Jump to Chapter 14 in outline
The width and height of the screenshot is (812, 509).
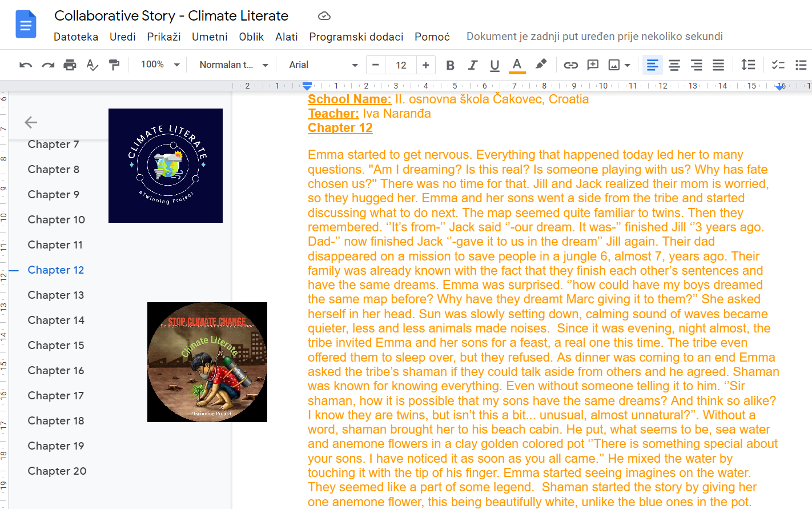[x=56, y=320]
